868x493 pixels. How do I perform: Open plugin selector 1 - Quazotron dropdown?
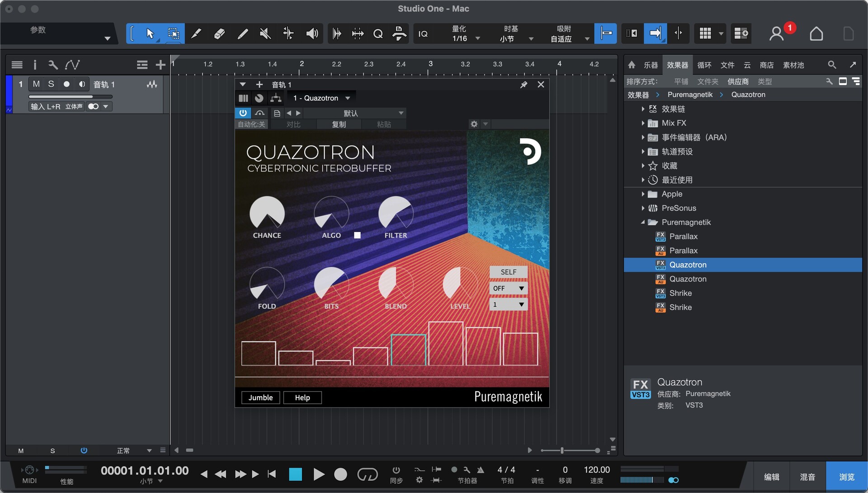tap(322, 98)
